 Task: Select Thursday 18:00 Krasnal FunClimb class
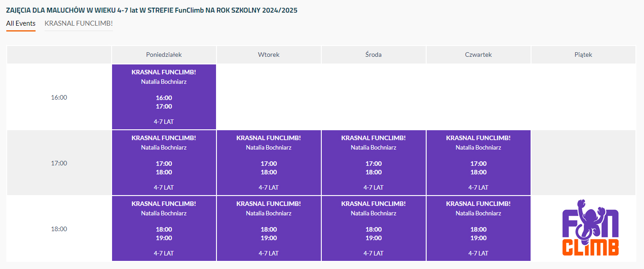(x=478, y=228)
